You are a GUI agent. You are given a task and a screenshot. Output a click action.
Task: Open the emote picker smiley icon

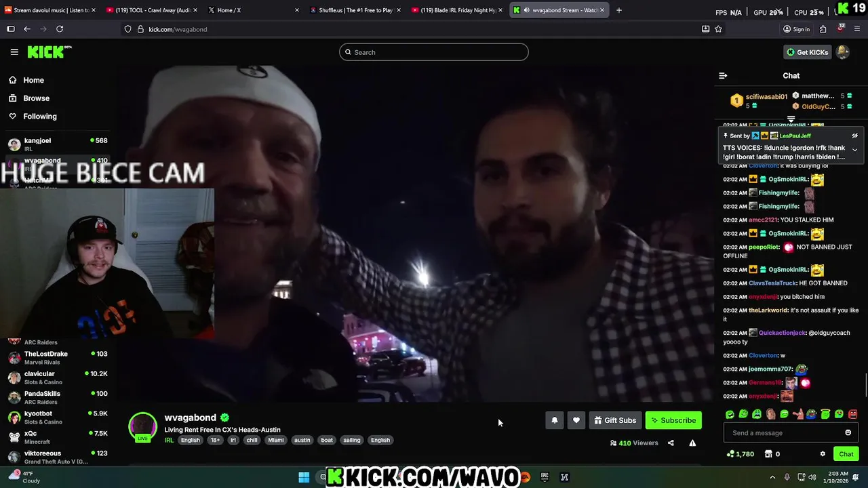(x=848, y=433)
